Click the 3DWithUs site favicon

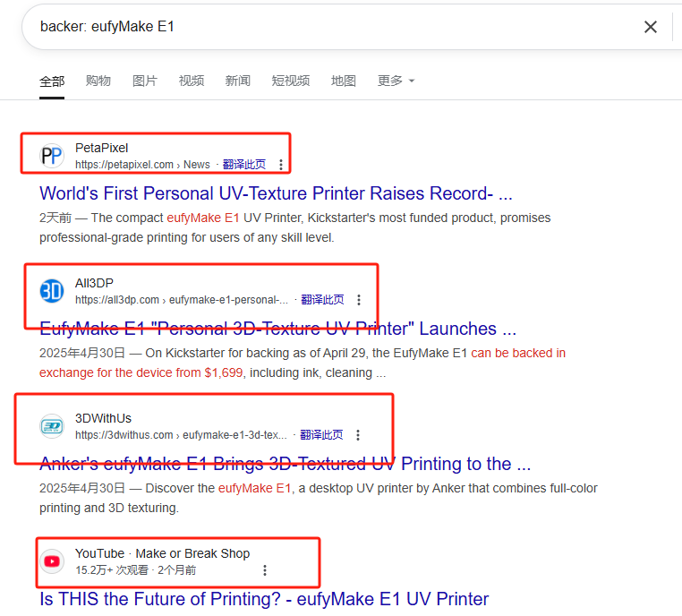click(52, 426)
